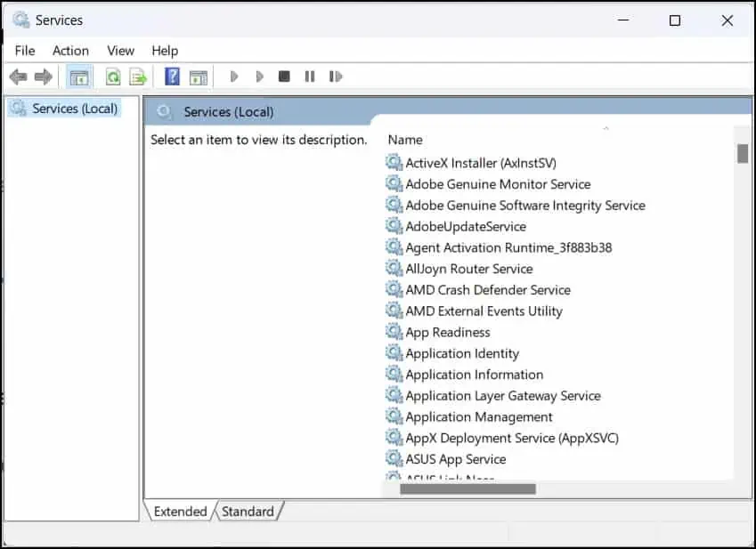
Task: Select the AllJoyn Router Service
Action: point(468,268)
